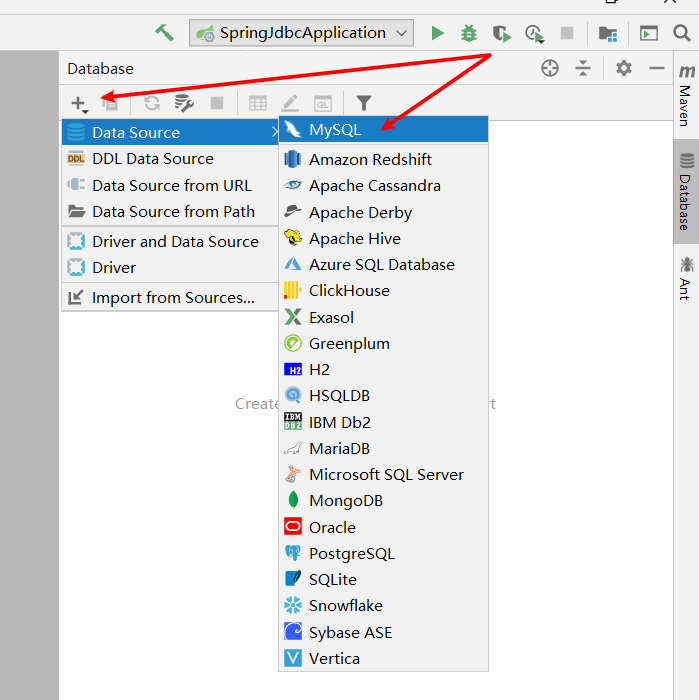Click the Refresh icon in the Database toolbar

click(152, 103)
